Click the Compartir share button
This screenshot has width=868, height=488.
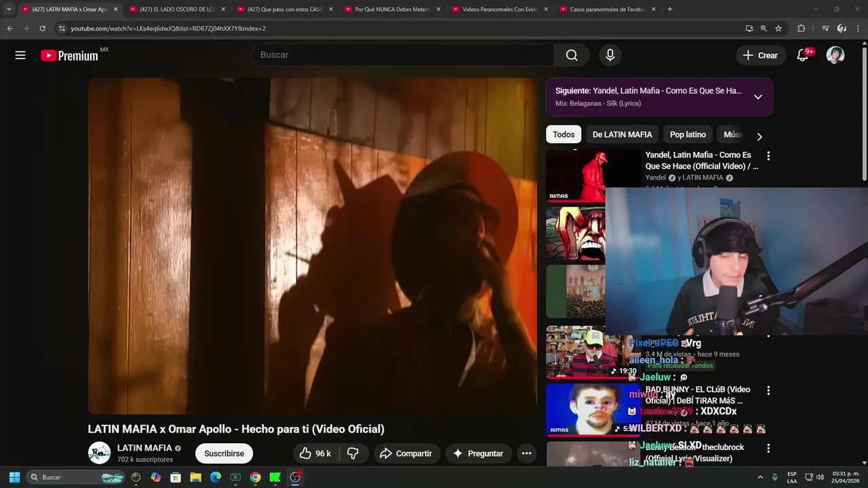406,453
